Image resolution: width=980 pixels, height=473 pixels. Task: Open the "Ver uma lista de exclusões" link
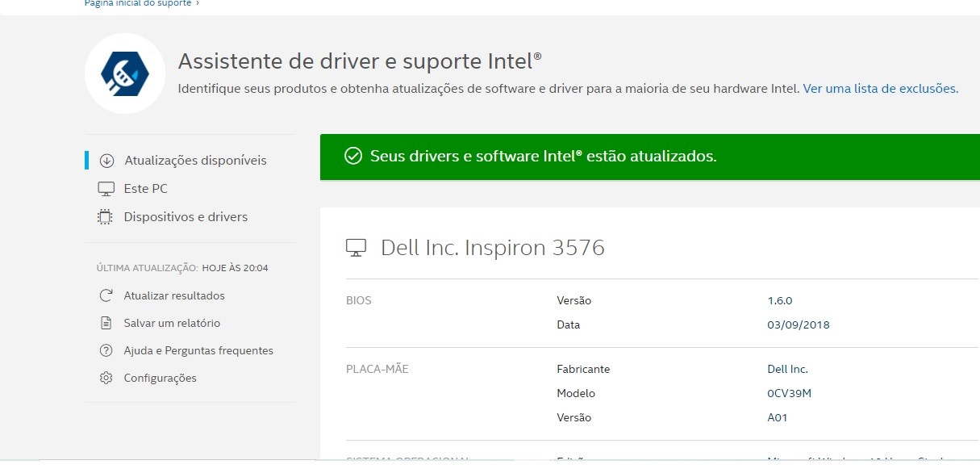point(880,89)
